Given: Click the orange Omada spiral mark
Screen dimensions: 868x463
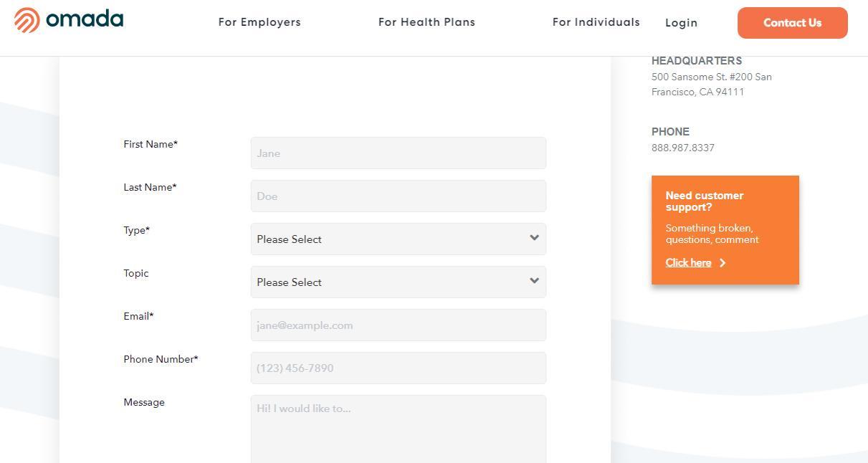Looking at the screenshot, I should tap(26, 19).
